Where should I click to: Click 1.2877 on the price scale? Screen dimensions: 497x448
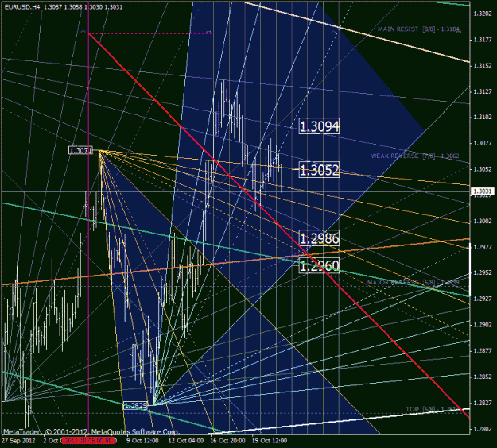pyautogui.click(x=483, y=351)
